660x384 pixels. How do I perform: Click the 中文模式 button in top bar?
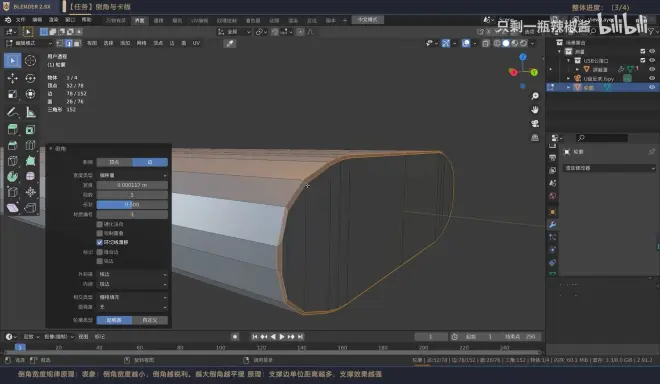click(367, 20)
